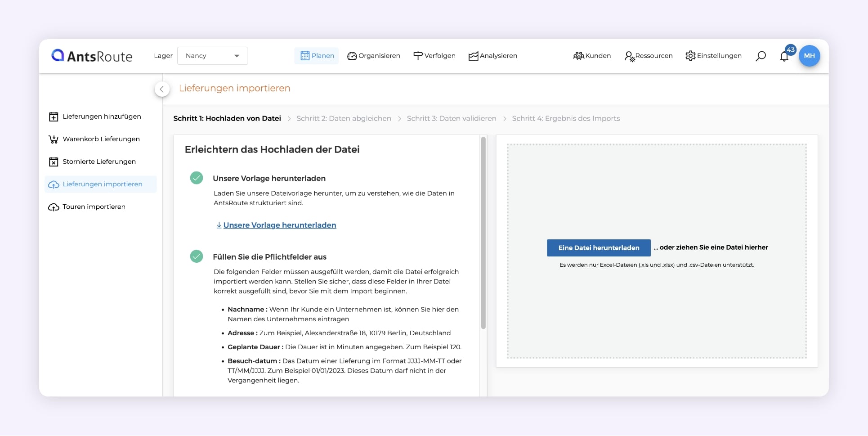Select Schritt 2: Daten abgleichen step
Viewport: 868px width, 436px height.
pyautogui.click(x=344, y=118)
